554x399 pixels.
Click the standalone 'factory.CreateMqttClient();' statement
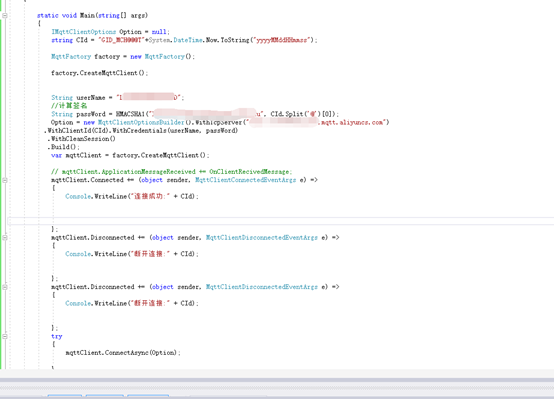tap(99, 73)
